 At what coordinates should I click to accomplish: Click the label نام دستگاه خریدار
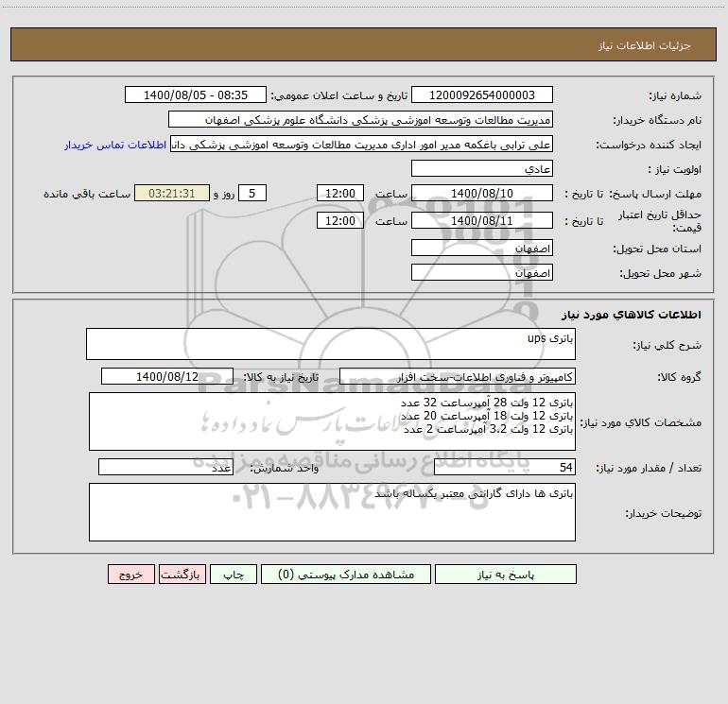tap(657, 120)
